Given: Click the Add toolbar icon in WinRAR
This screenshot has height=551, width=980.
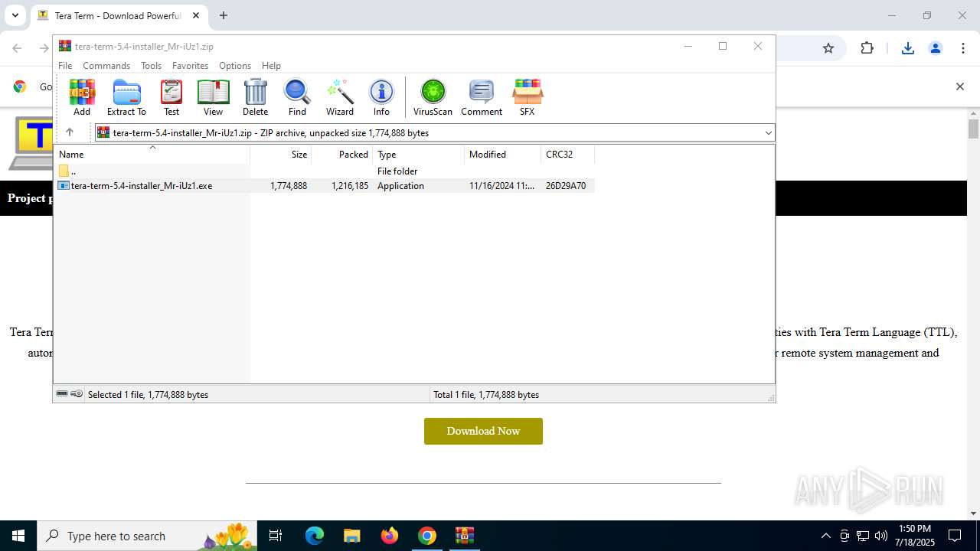Looking at the screenshot, I should coord(82,97).
